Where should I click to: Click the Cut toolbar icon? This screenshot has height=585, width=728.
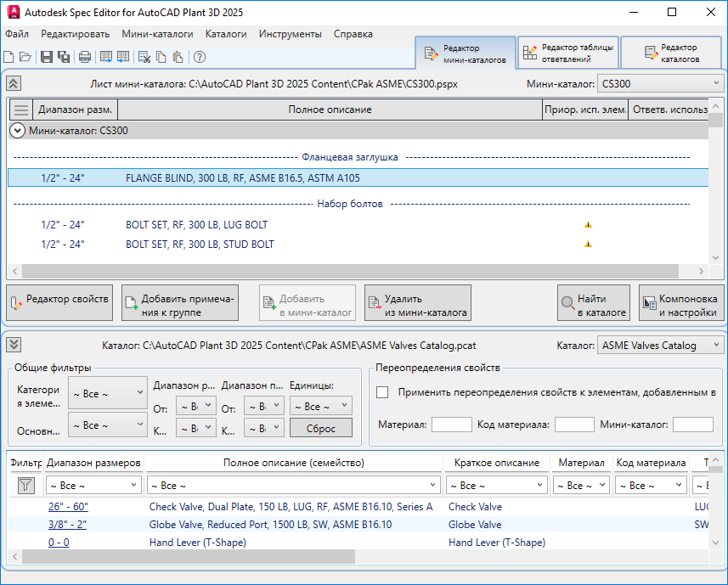144,57
